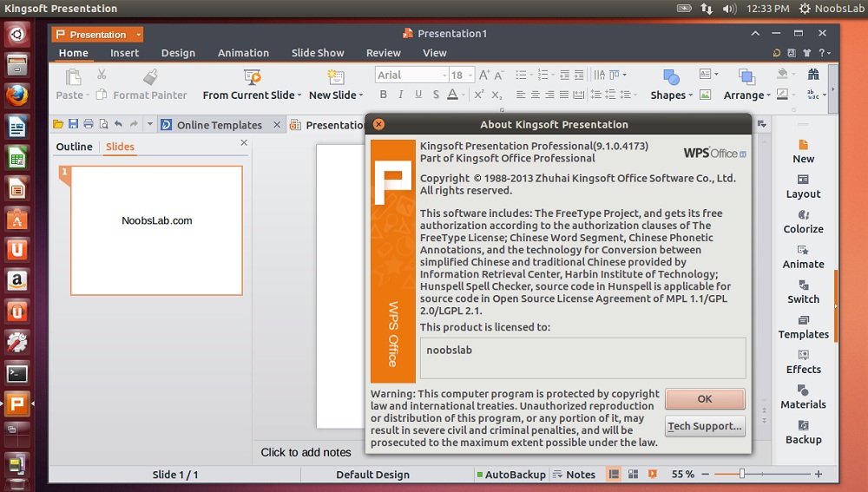Toggle text Shadow formatting
This screenshot has height=492, width=868.
[436, 95]
